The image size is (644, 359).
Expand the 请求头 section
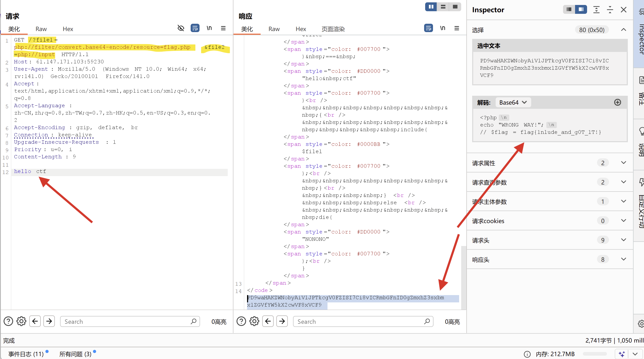pyautogui.click(x=623, y=240)
